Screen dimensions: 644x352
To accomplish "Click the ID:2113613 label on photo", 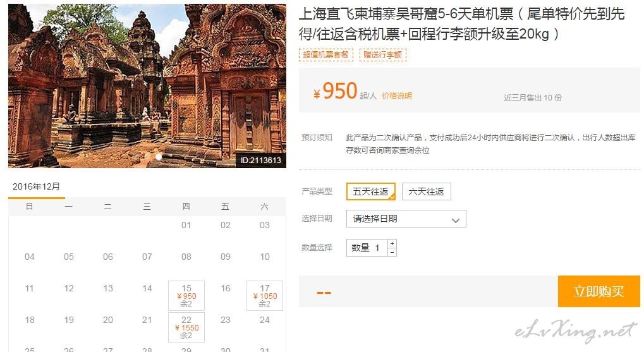I will 261,160.
